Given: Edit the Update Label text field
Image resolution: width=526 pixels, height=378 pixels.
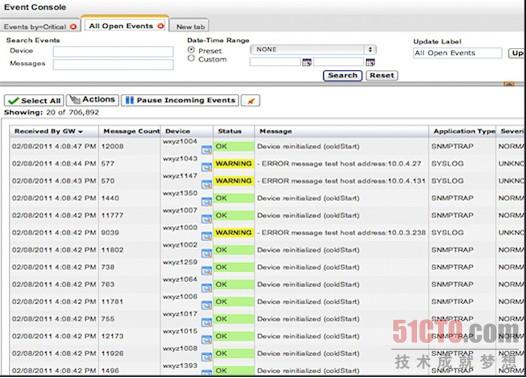Looking at the screenshot, I should [x=457, y=53].
